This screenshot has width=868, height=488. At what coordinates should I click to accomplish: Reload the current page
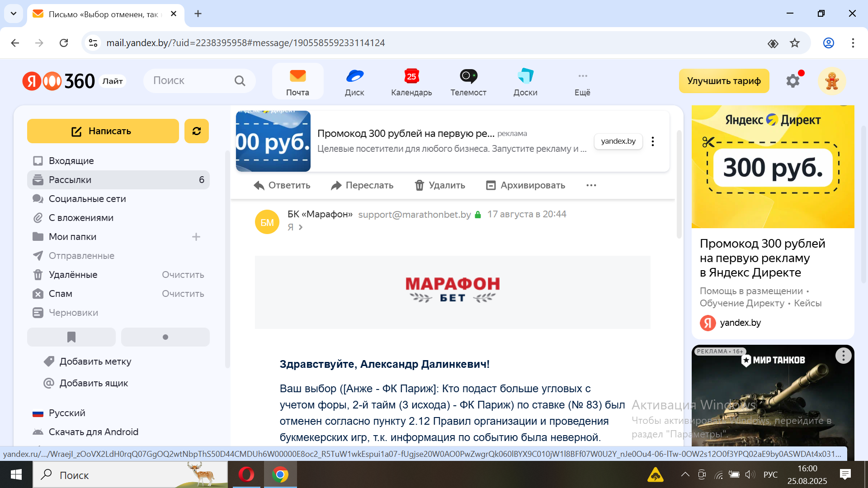[x=64, y=43]
